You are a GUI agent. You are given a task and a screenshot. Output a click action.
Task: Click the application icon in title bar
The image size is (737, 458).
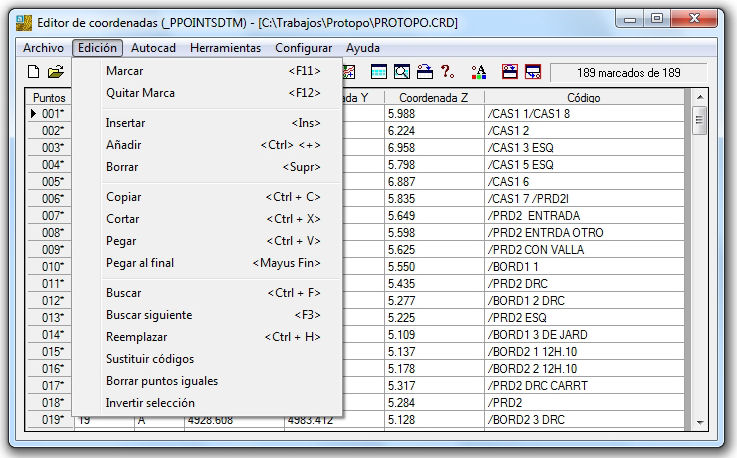pos(24,23)
